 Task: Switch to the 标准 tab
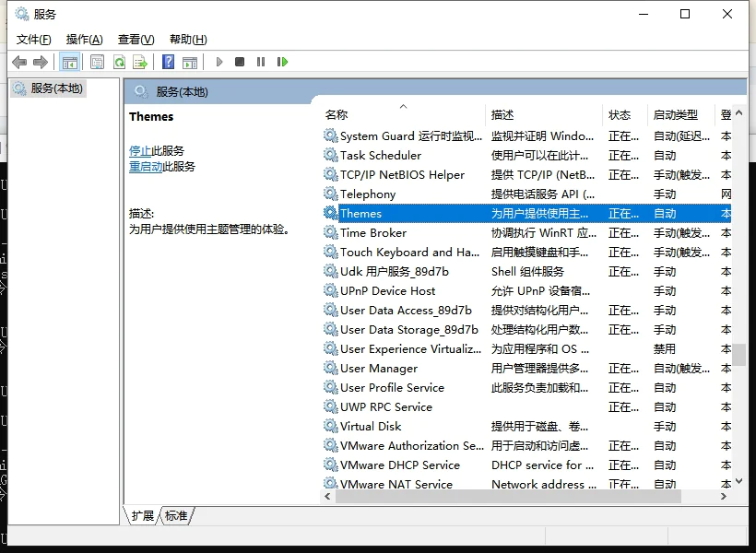(x=176, y=516)
